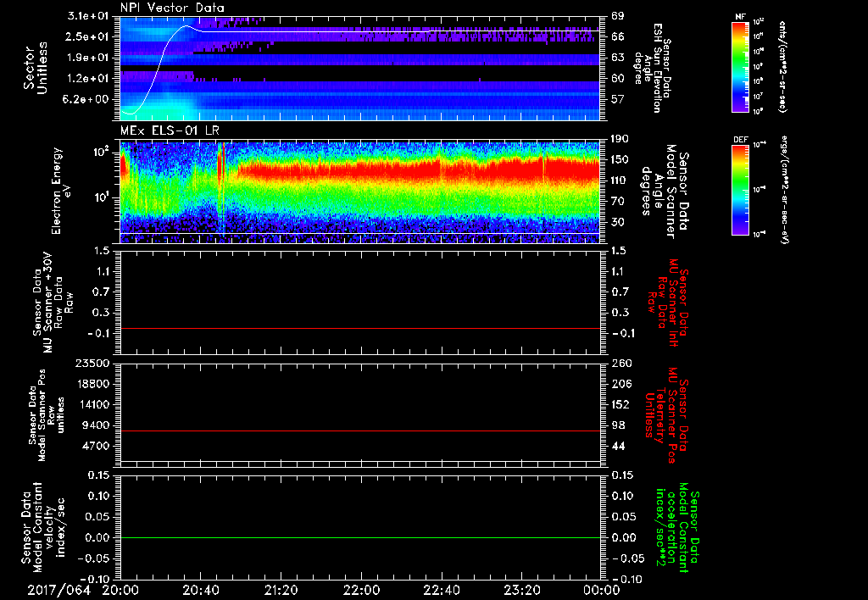Click the "206" telemetry tick value
868x600 pixels.
coord(620,384)
